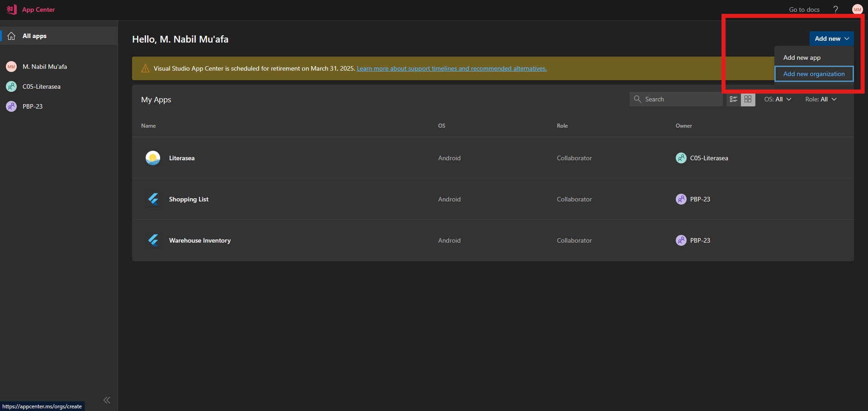This screenshot has width=868, height=411.
Task: Open the Shopping List app name
Action: click(189, 199)
